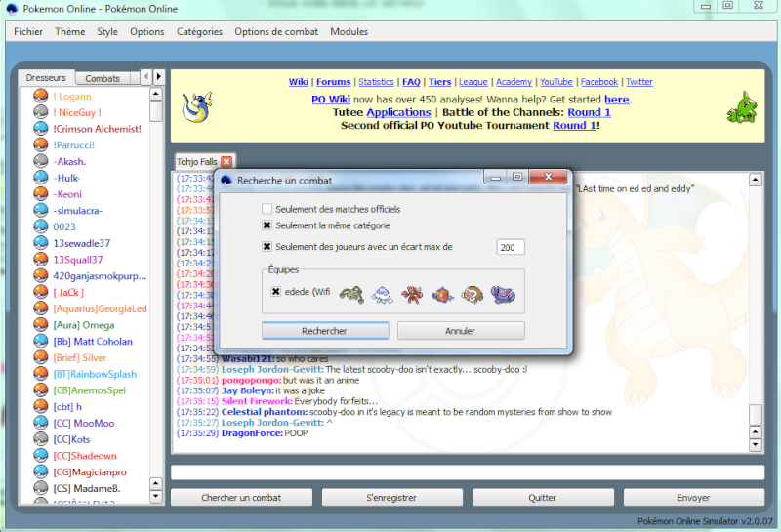Click the pokeball icon beside [Bb] Matt Coholan
This screenshot has width=781, height=532.
pyautogui.click(x=40, y=342)
